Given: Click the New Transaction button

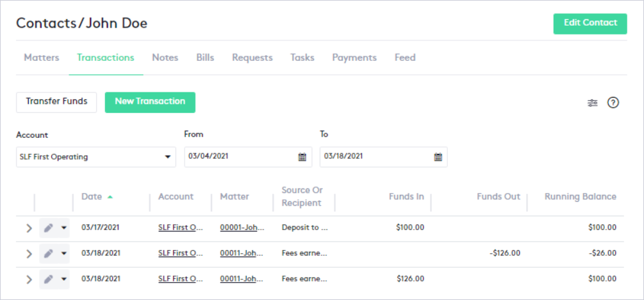Looking at the screenshot, I should pyautogui.click(x=150, y=102).
